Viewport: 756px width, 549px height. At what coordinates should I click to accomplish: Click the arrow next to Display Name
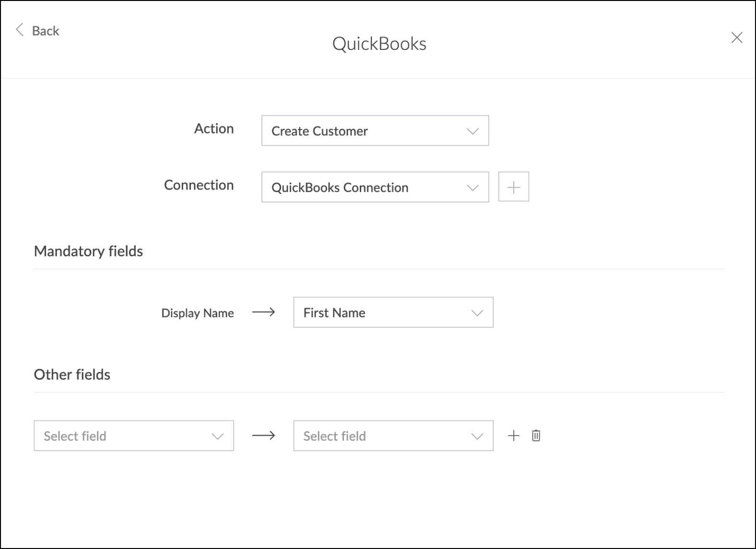tap(264, 312)
